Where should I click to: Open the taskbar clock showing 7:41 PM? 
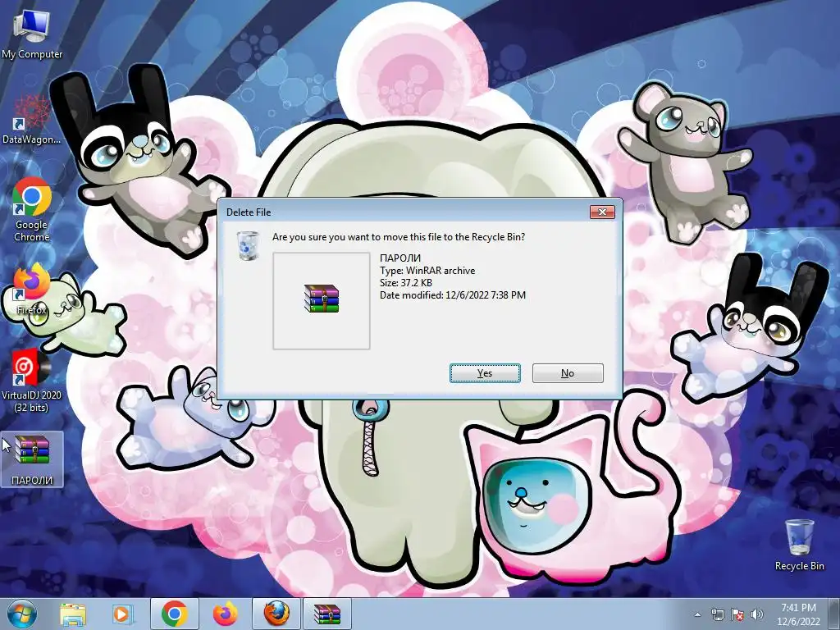798,614
